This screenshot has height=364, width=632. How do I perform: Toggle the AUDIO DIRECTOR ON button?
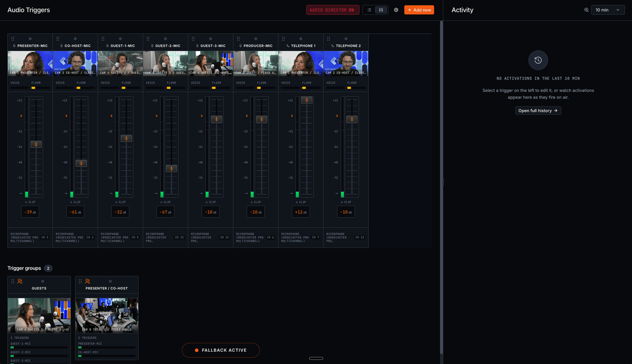coord(332,10)
